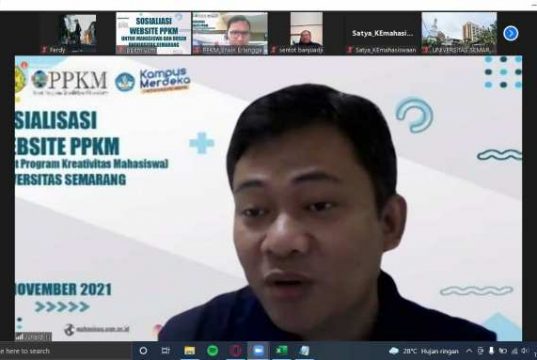537x360 pixels.
Task: Show next participants with blue arrow button
Action: click(511, 34)
